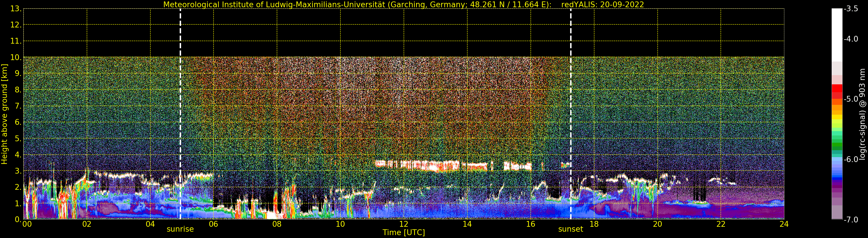Screen dimensions: 868x238
Task: Click the '00' time tick label
Action: tap(27, 224)
